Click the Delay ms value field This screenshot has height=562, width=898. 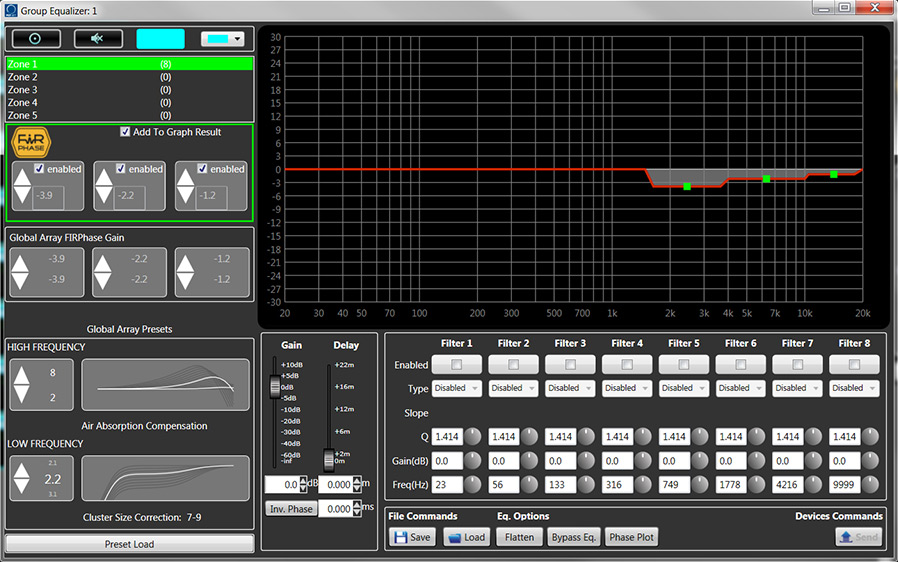[x=336, y=509]
